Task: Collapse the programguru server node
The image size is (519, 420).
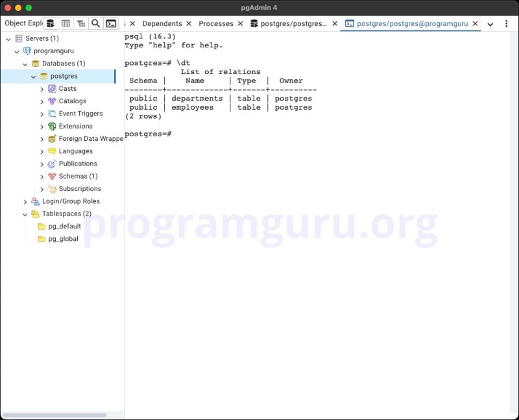Action: click(x=16, y=51)
